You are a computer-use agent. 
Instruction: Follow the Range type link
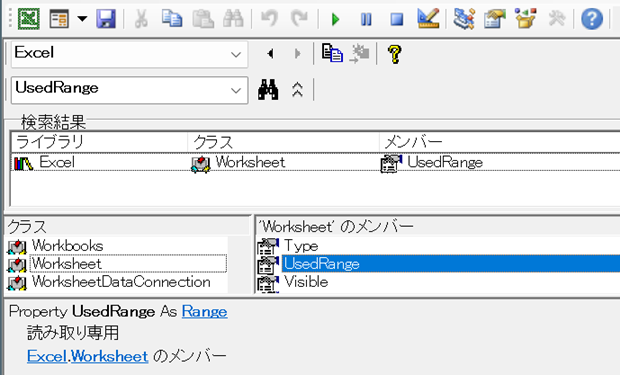coord(204,312)
